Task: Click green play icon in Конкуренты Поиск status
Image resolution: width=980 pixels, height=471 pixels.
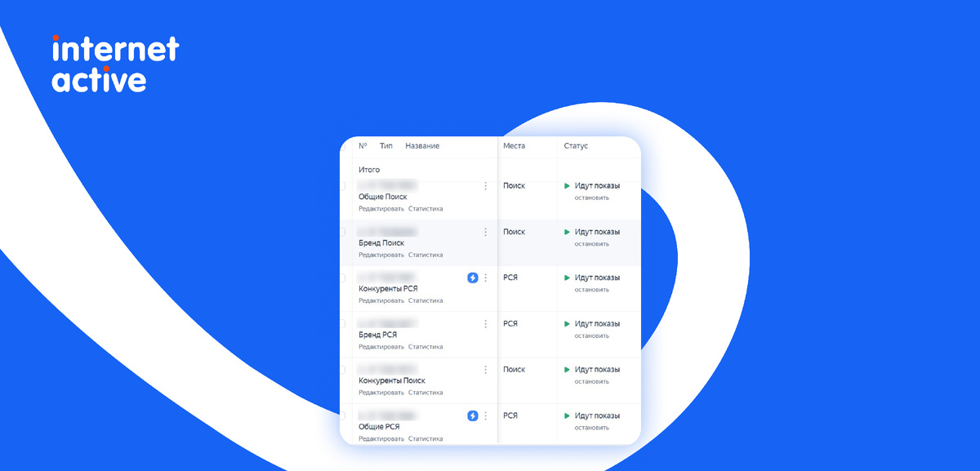Action: pos(567,370)
